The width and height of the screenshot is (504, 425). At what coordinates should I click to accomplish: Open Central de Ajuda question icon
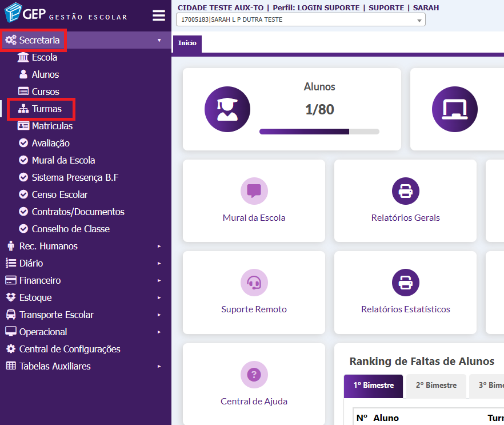[254, 375]
